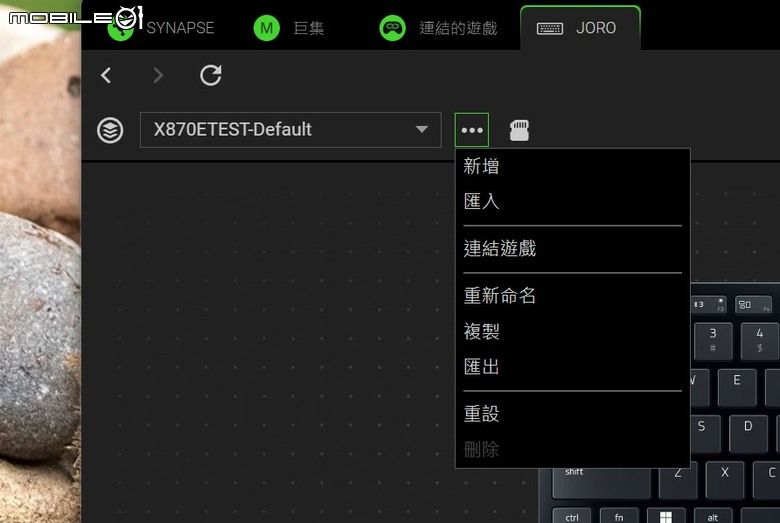
Task: Click the 4 key on keyboard image
Action: tap(760, 340)
